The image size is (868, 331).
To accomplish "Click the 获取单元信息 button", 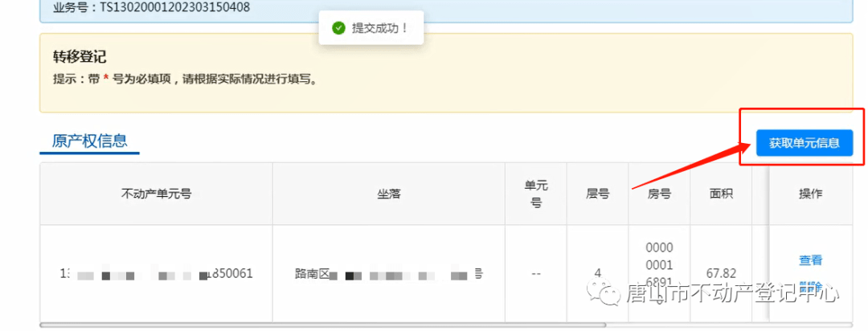I will pyautogui.click(x=804, y=143).
